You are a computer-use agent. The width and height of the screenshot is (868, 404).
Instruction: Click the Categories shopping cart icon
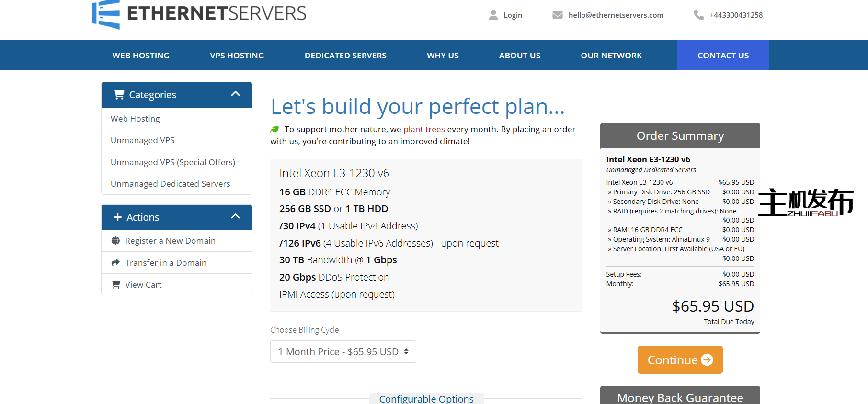click(x=119, y=95)
